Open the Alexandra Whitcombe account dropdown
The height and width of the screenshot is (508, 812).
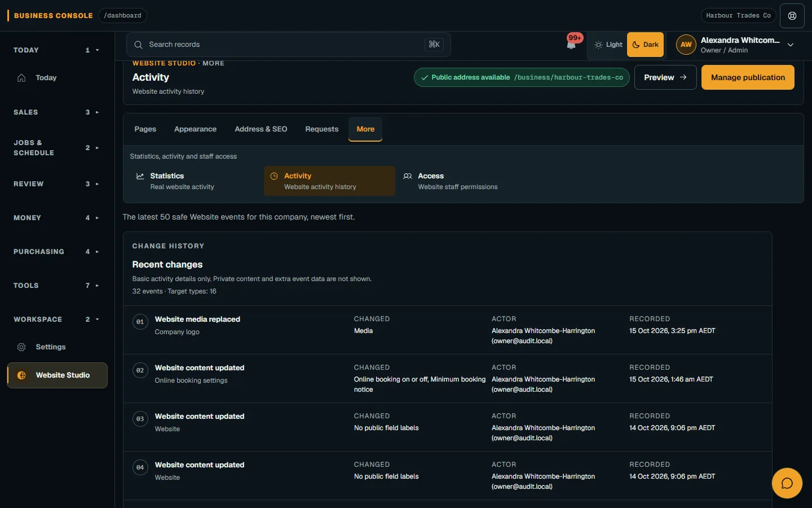(x=736, y=45)
